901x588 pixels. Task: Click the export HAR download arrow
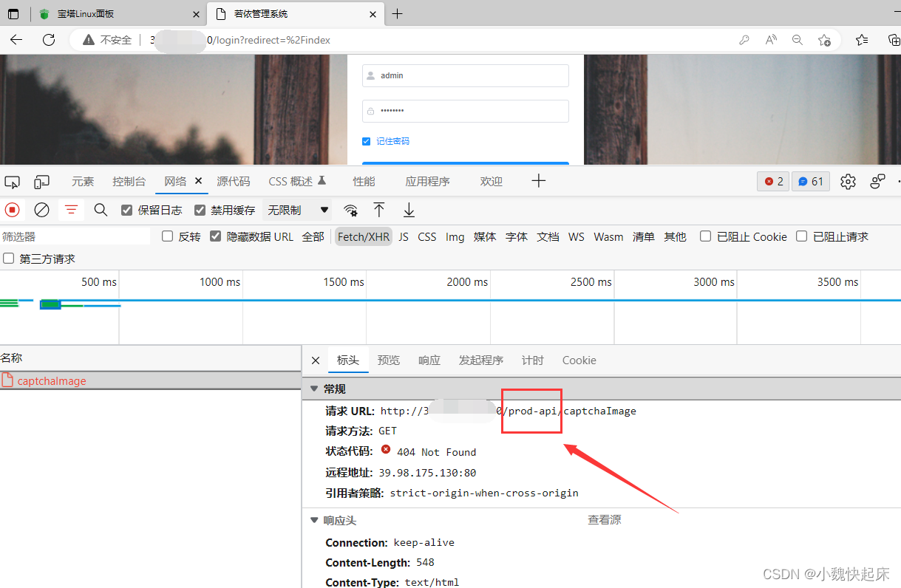click(409, 210)
